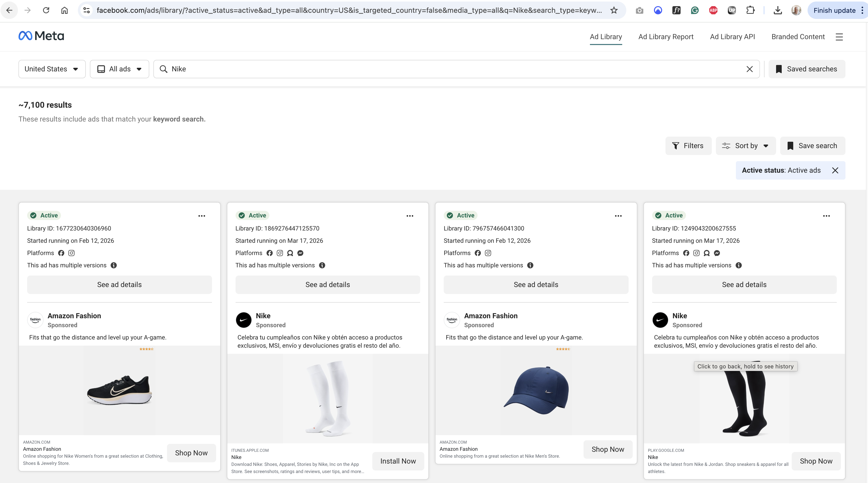Viewport: 868px width, 483px height.
Task: Click Messenger platform icon in ad 1869276447125570
Action: point(300,253)
